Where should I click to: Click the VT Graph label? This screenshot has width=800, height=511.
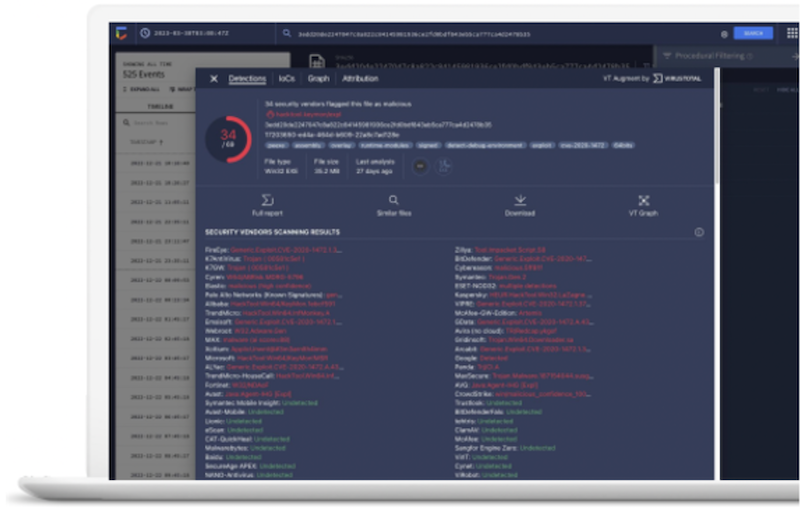(x=643, y=213)
